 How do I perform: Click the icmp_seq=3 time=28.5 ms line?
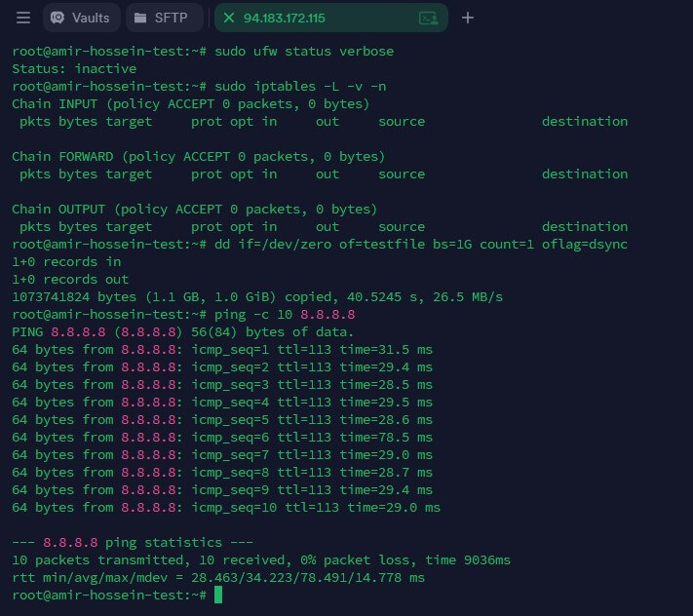[x=222, y=384]
